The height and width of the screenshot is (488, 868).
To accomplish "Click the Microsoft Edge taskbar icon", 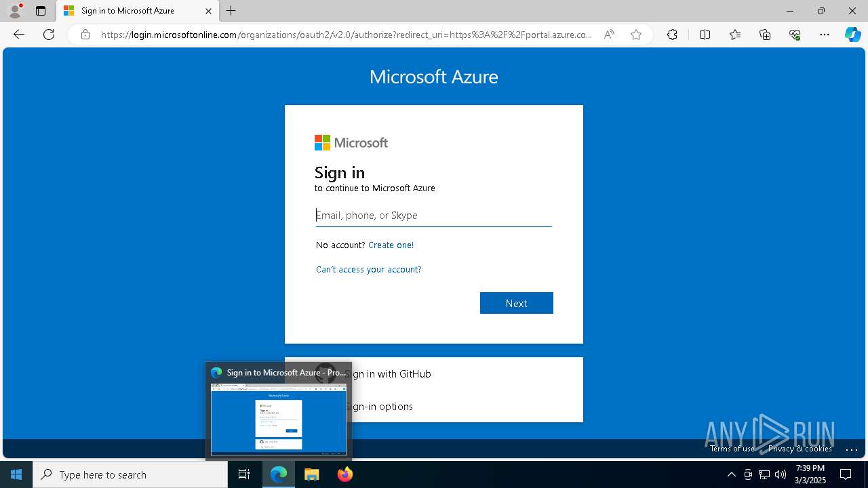I will click(279, 474).
